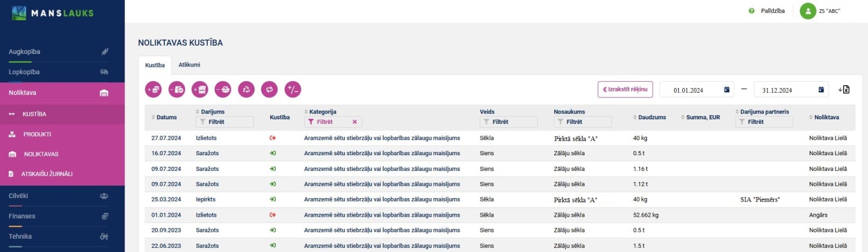The width and height of the screenshot is (868, 252).
Task: Click the add purchase coins icon
Action: point(153,89)
